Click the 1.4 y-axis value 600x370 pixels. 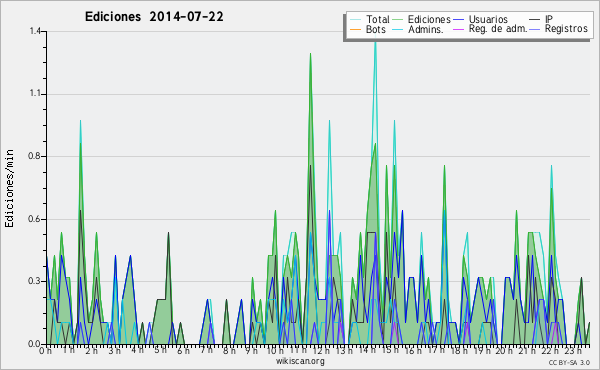[x=35, y=31]
